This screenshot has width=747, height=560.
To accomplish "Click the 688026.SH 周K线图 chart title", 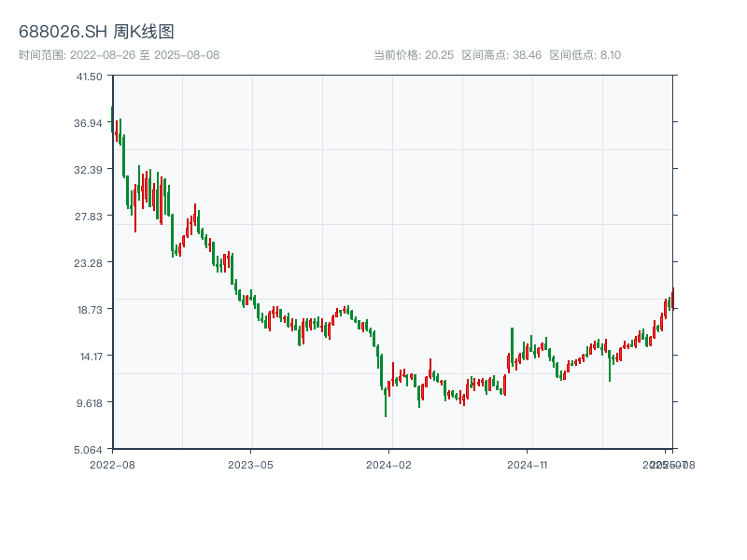I will [x=96, y=32].
